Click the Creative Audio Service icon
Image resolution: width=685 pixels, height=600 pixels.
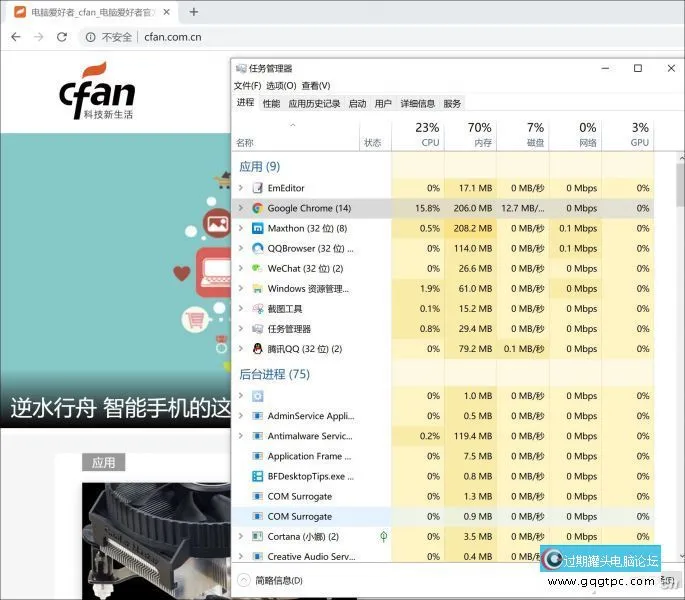pyautogui.click(x=258, y=557)
